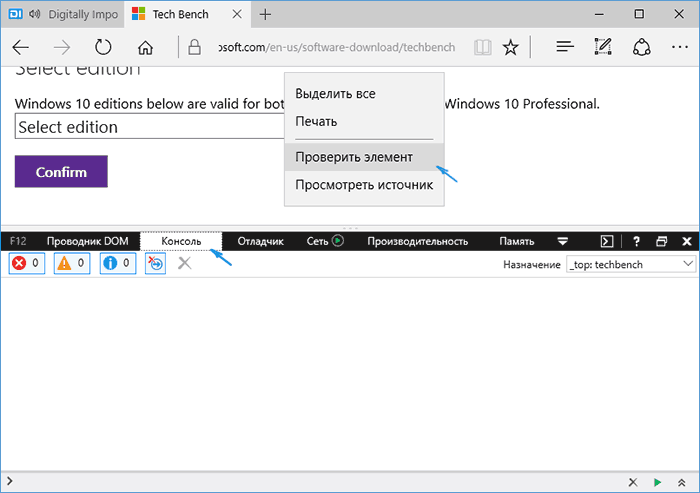This screenshot has height=493, width=700.
Task: Open the Hub lines icon
Action: (565, 47)
